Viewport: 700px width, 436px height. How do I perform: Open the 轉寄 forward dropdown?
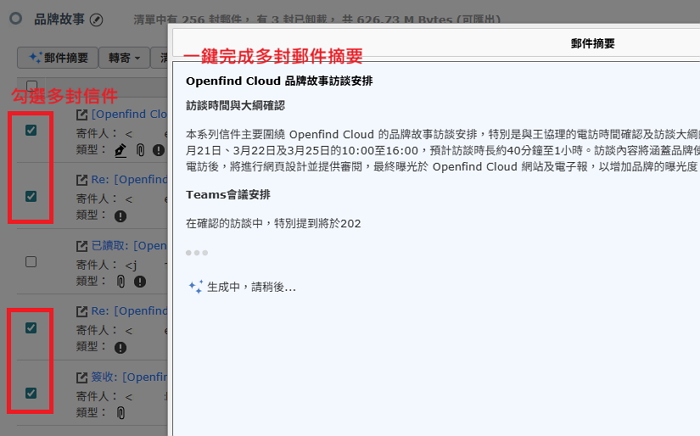pyautogui.click(x=122, y=58)
